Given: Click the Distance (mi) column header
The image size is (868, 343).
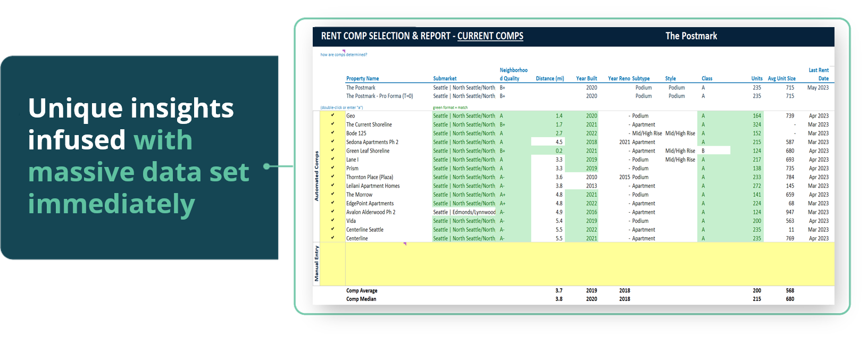Looking at the screenshot, I should 549,79.
